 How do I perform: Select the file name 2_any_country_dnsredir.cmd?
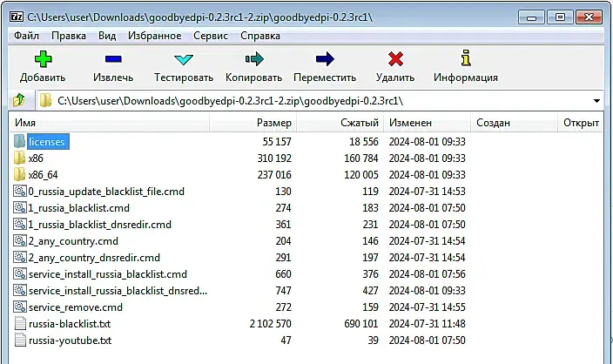tap(94, 258)
